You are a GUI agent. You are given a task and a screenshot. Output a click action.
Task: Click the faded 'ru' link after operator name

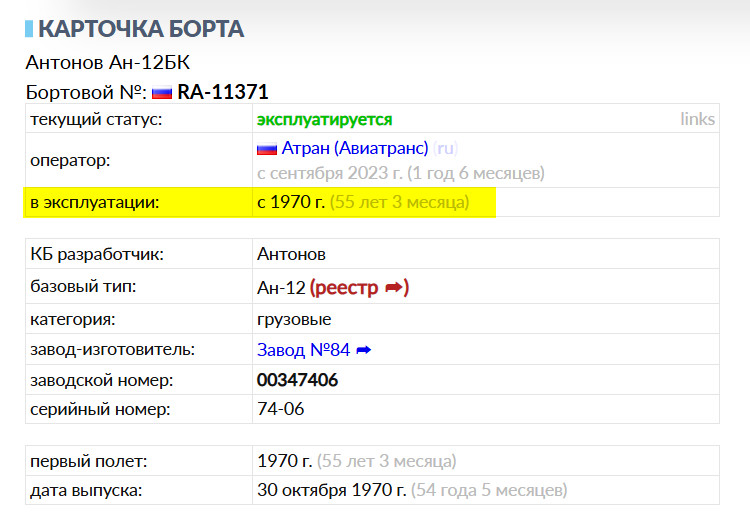(445, 148)
